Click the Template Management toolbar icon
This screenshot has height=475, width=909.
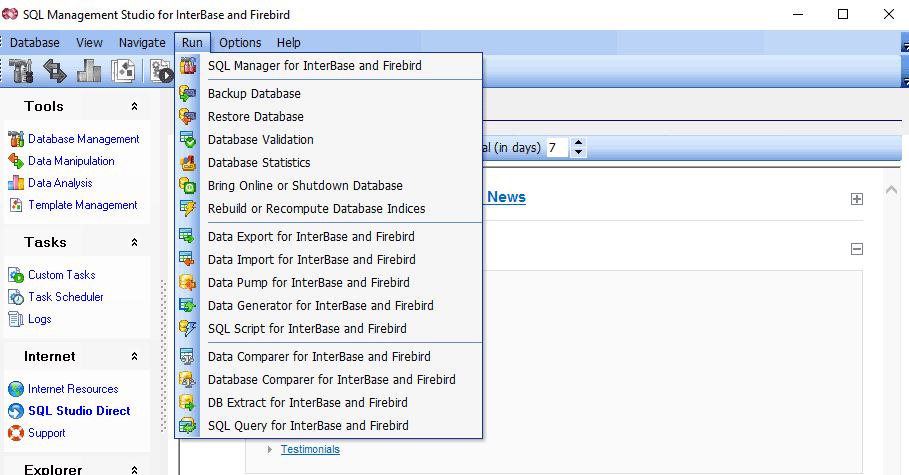point(123,71)
